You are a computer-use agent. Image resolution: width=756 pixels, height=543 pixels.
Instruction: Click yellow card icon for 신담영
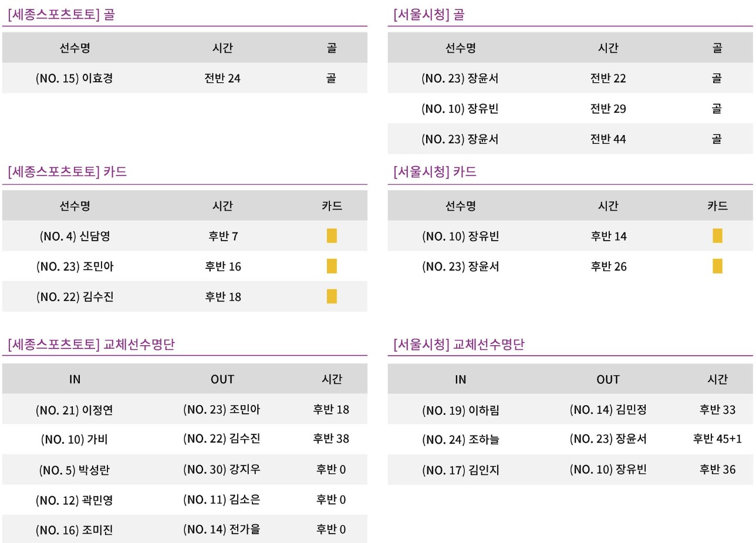(332, 236)
